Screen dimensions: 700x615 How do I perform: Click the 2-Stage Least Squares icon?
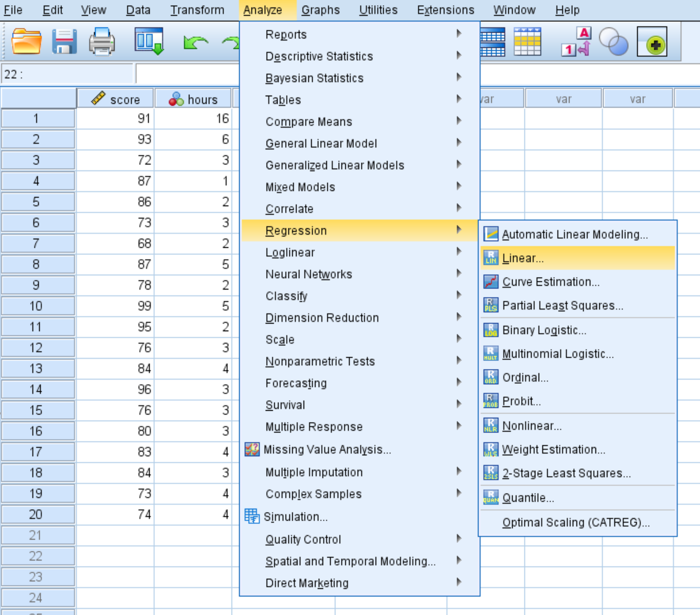[491, 472]
